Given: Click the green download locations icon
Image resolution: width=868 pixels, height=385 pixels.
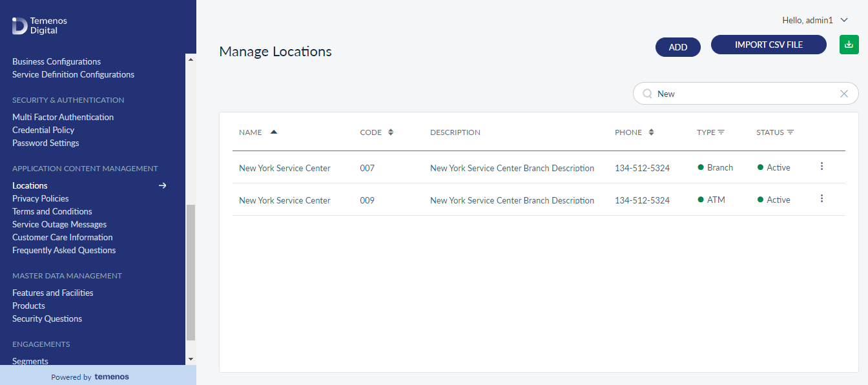Looking at the screenshot, I should click(x=849, y=45).
